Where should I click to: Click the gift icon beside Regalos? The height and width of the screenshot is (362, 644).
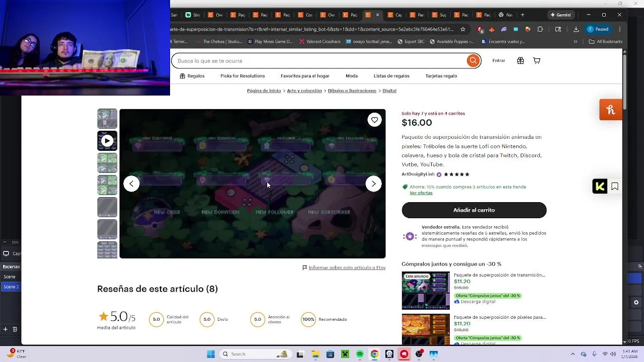coord(182,76)
